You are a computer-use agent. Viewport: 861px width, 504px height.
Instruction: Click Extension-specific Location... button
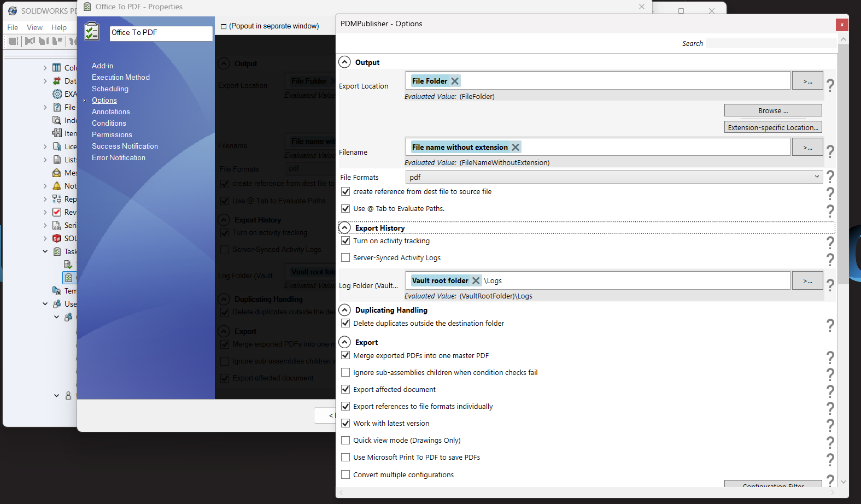tap(772, 127)
